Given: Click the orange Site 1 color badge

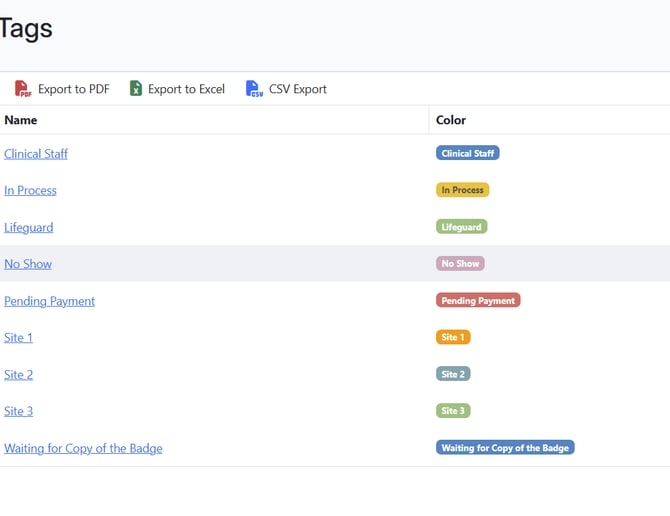Looking at the screenshot, I should pyautogui.click(x=453, y=337).
